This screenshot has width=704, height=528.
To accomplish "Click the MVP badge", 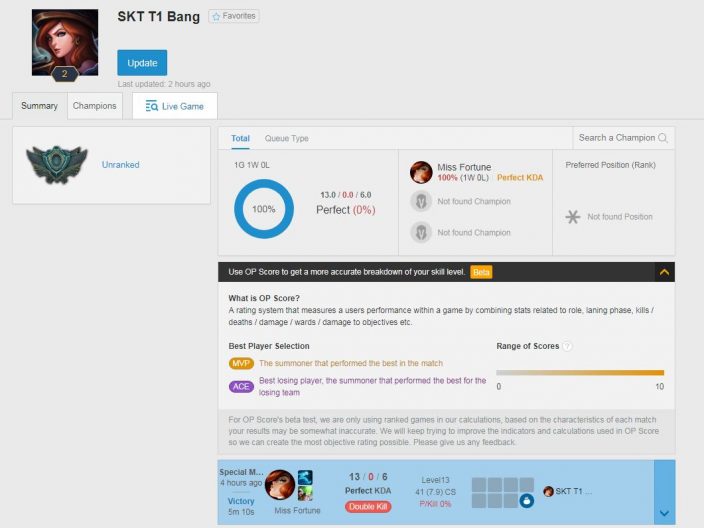I will click(241, 363).
